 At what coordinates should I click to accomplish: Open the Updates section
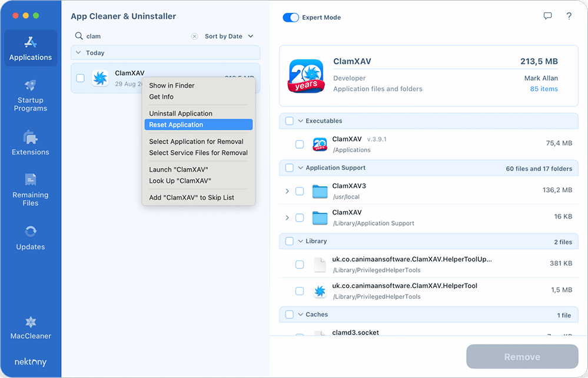click(31, 237)
